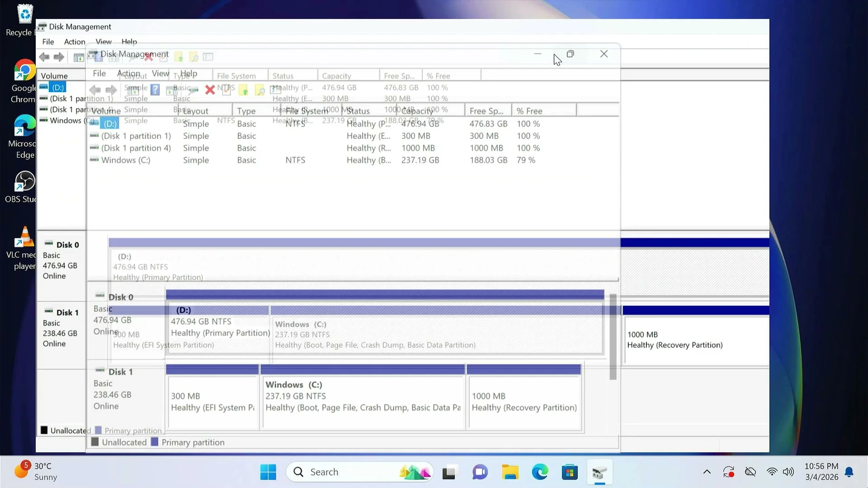Click the red X delete toolbar icon
The height and width of the screenshot is (488, 868).
pyautogui.click(x=210, y=90)
